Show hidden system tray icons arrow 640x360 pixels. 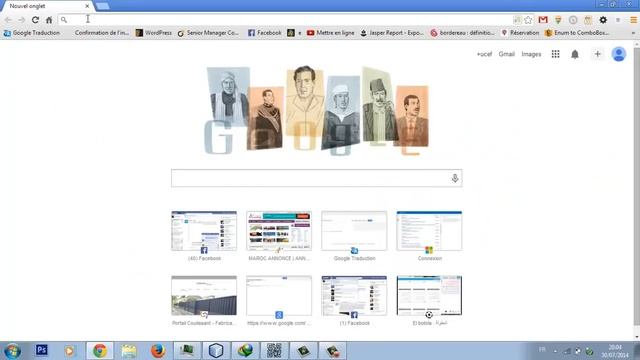(555, 351)
